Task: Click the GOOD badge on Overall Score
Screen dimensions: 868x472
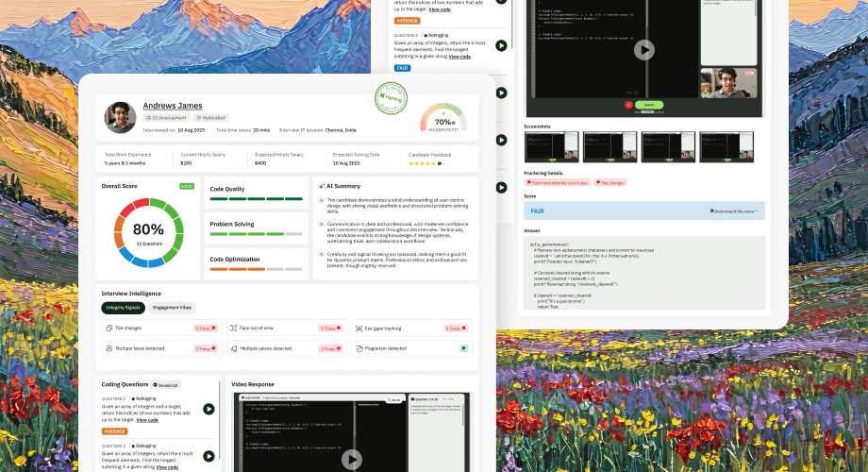Action: [x=187, y=186]
